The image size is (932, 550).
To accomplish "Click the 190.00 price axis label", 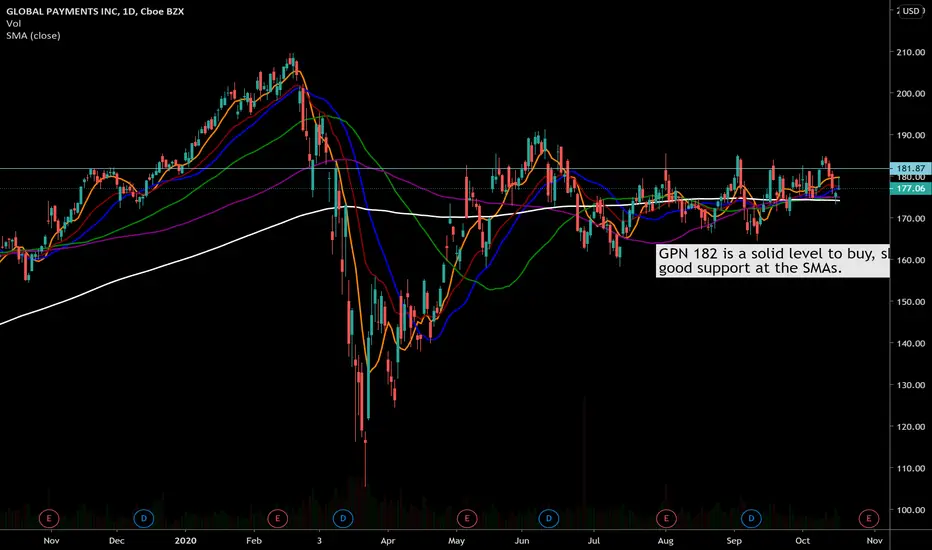I will (911, 135).
